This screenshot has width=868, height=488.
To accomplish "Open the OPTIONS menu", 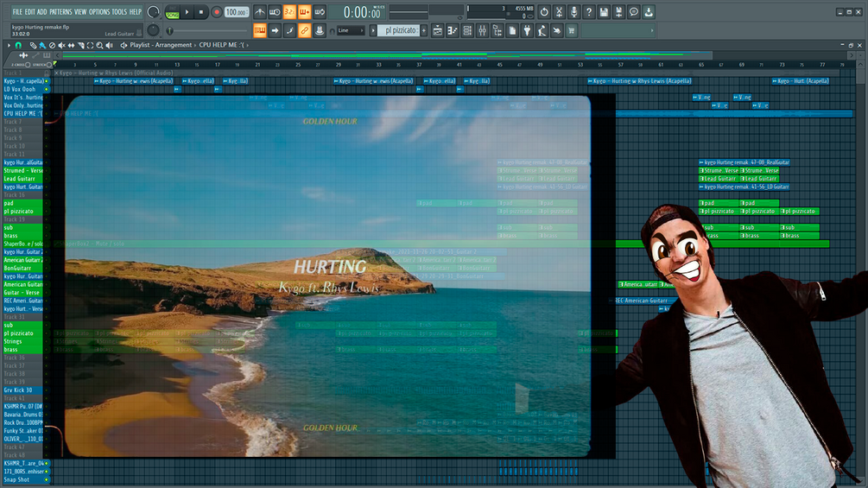I will coord(99,11).
